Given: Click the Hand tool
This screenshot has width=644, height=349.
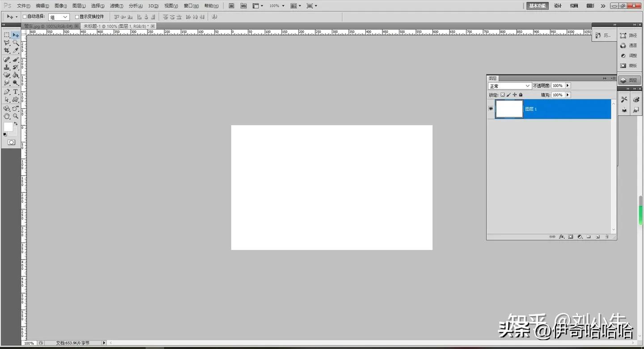Looking at the screenshot, I should click(7, 116).
